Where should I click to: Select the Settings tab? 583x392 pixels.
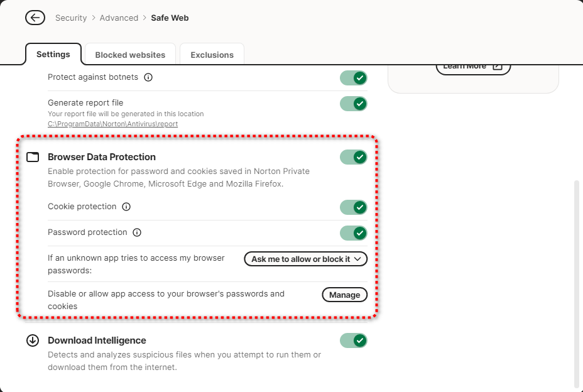pyautogui.click(x=53, y=54)
